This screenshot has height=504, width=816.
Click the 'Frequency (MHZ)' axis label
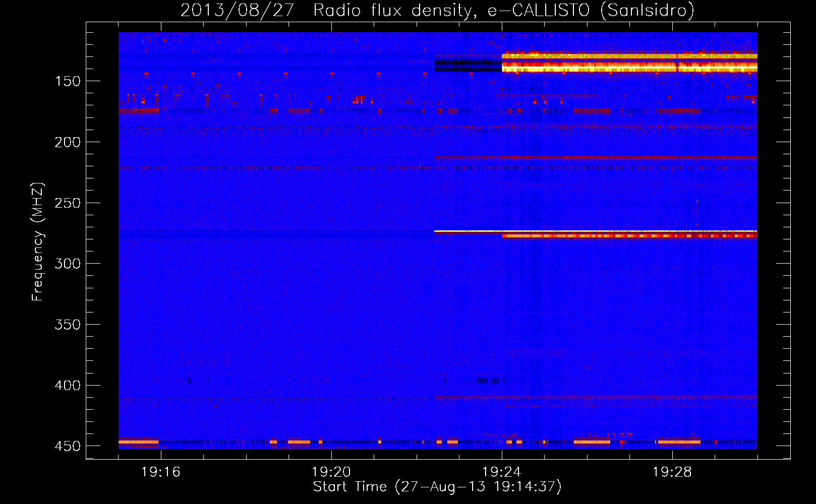[x=38, y=242]
